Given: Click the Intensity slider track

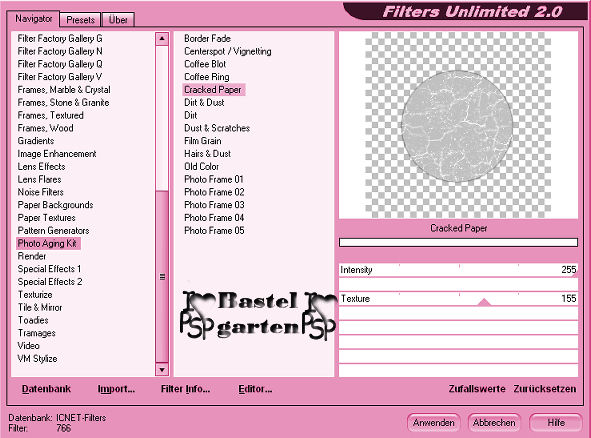Looking at the screenshot, I should tap(458, 270).
